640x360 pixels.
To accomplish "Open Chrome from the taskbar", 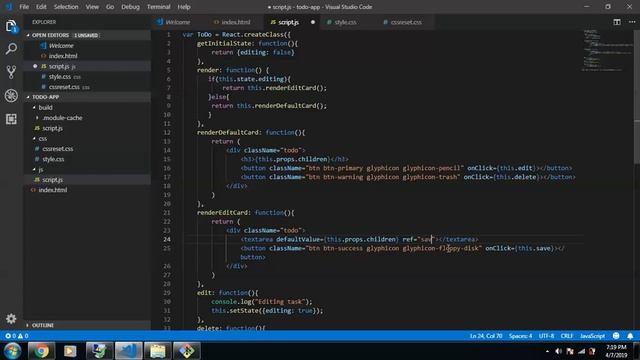I will [x=41, y=351].
